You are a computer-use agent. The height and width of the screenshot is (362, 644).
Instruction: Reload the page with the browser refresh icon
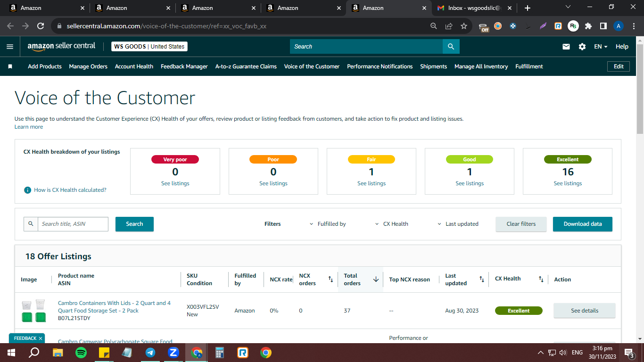click(x=41, y=26)
